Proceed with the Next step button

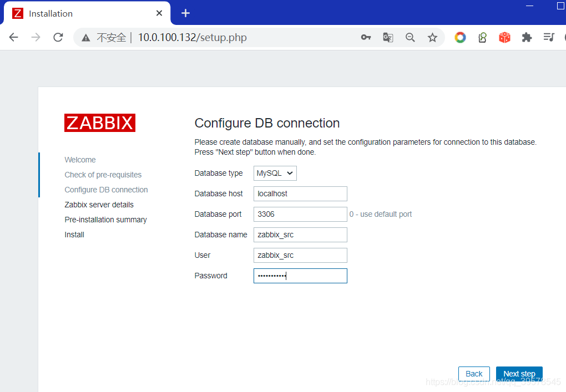519,374
